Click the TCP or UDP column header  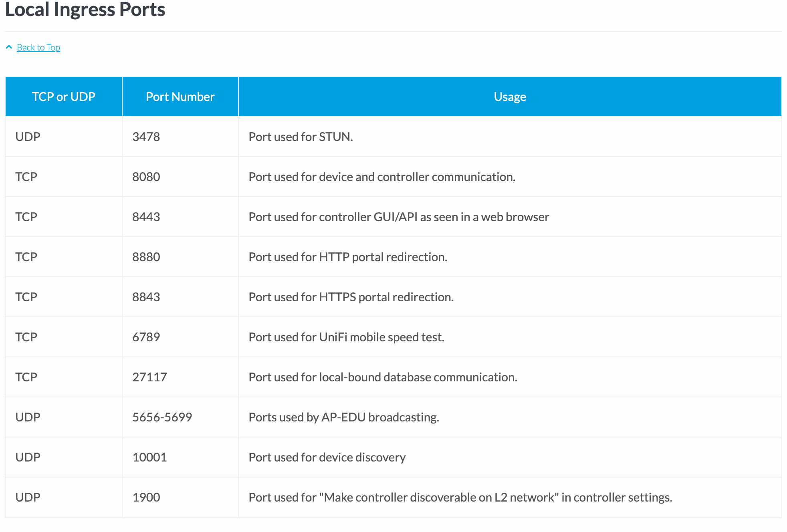click(63, 97)
